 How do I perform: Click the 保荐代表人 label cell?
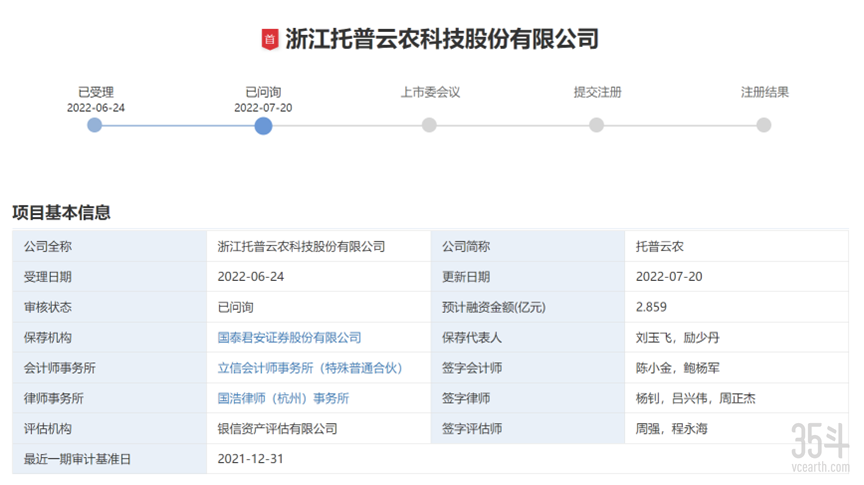tap(528, 337)
